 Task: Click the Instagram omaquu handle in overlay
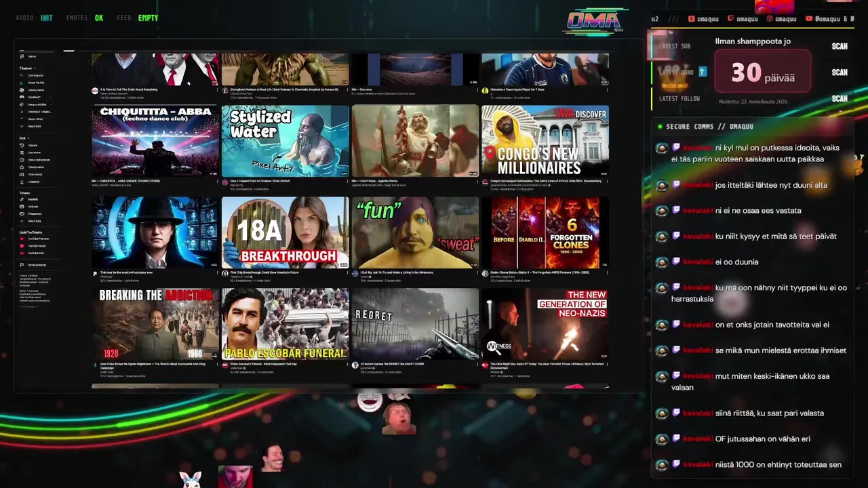click(x=786, y=19)
